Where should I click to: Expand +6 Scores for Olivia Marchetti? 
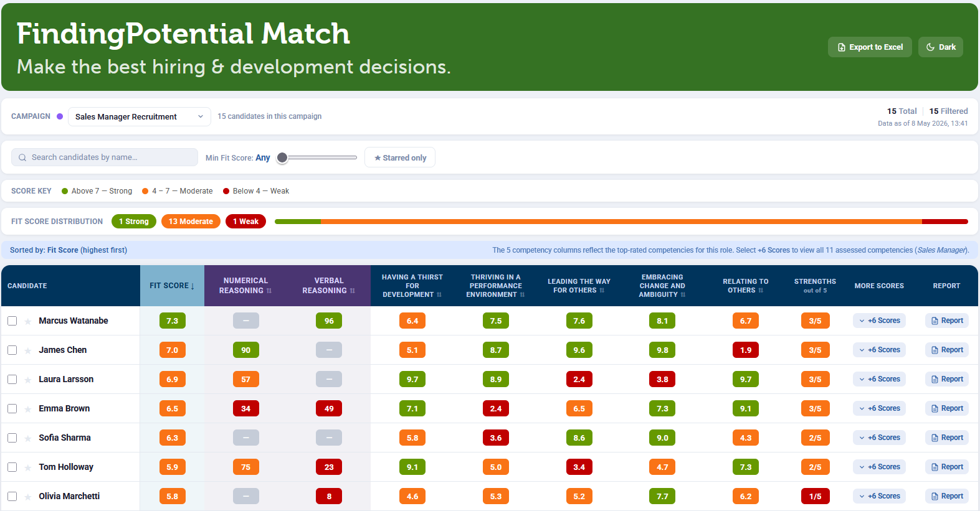pos(880,496)
